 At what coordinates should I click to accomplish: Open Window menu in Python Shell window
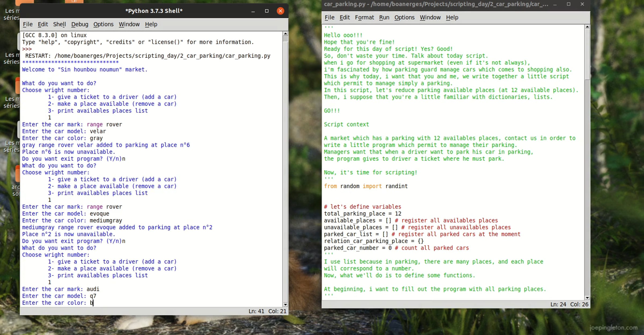click(129, 24)
